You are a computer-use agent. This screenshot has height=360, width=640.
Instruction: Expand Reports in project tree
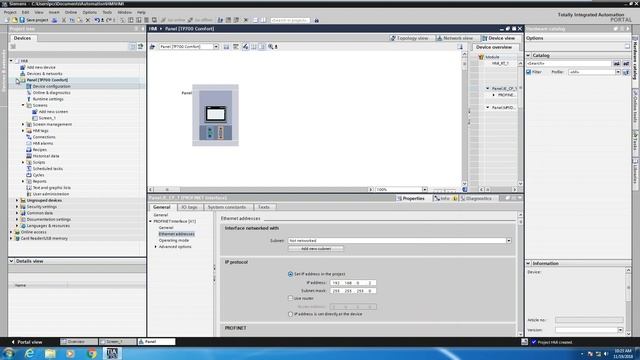pyautogui.click(x=23, y=181)
